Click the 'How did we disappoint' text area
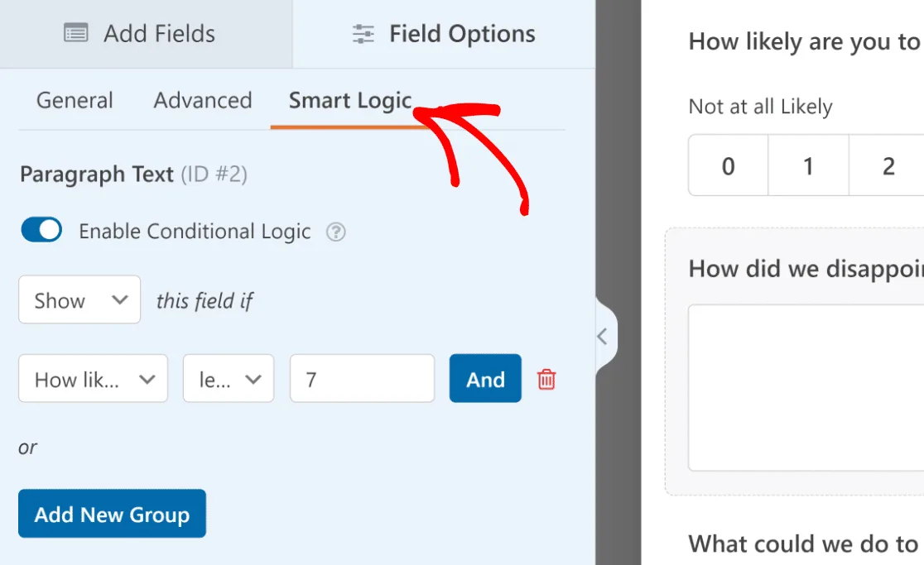924x565 pixels. click(806, 387)
